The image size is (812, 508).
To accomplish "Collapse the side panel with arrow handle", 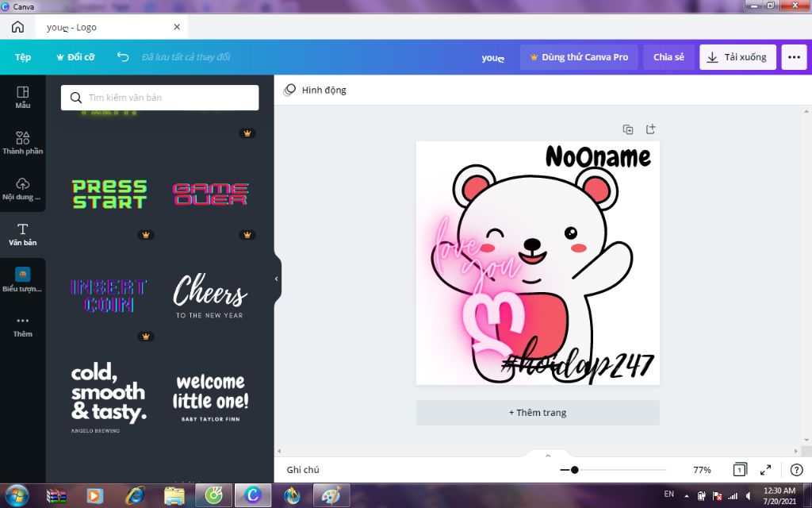I will tap(277, 279).
